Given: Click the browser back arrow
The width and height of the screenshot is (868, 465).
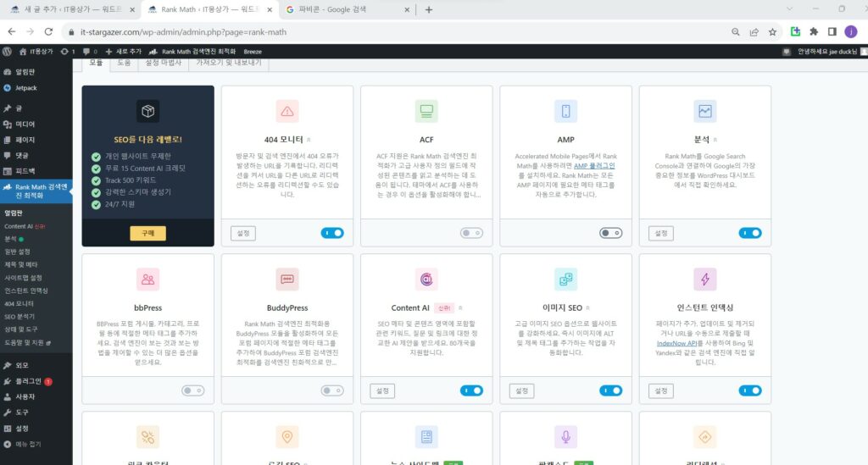Looking at the screenshot, I should [12, 32].
